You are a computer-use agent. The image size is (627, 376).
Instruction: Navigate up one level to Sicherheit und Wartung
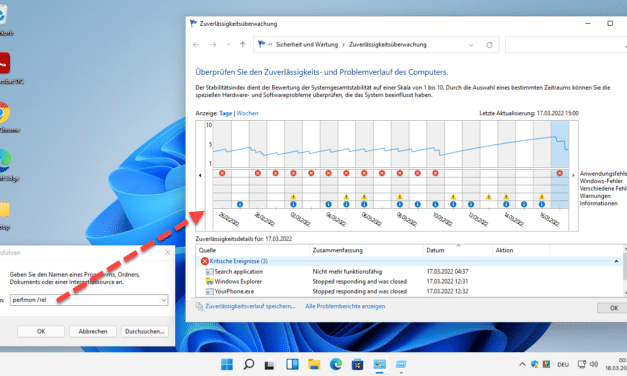242,44
